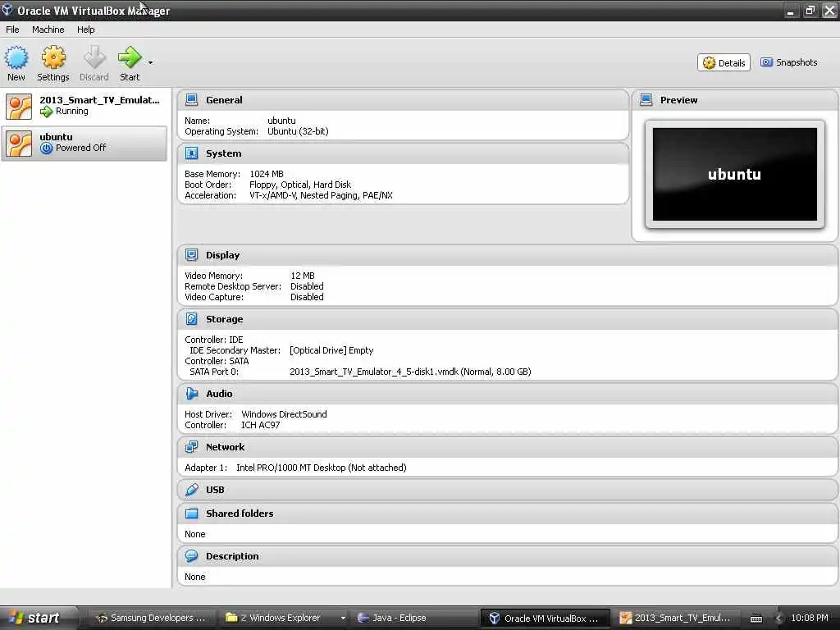Click the Audio section speaker icon
Screen dimensions: 840x630
tap(191, 393)
